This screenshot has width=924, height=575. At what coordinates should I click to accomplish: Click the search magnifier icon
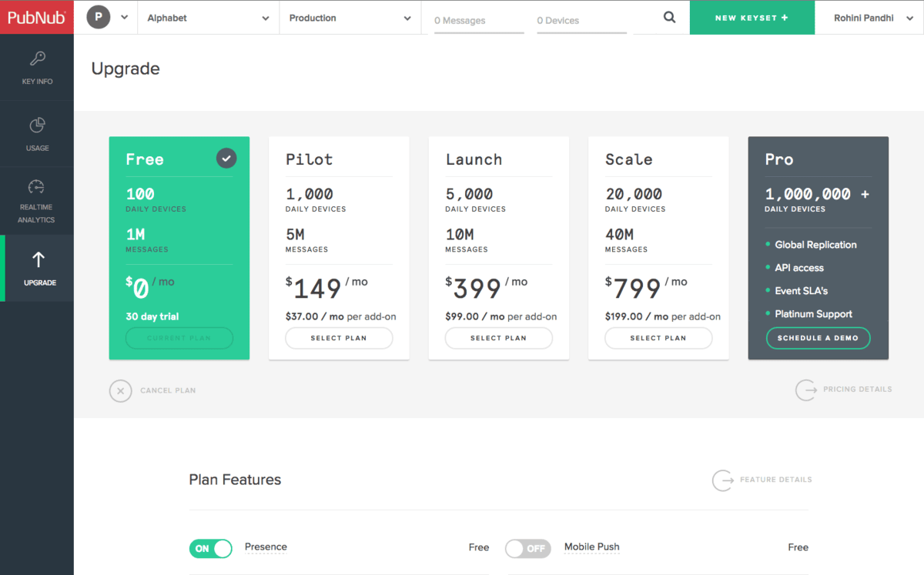coord(669,18)
